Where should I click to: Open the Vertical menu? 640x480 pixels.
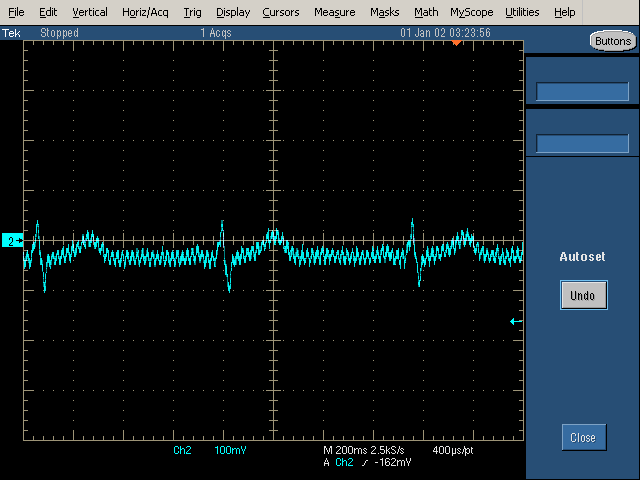pos(90,12)
